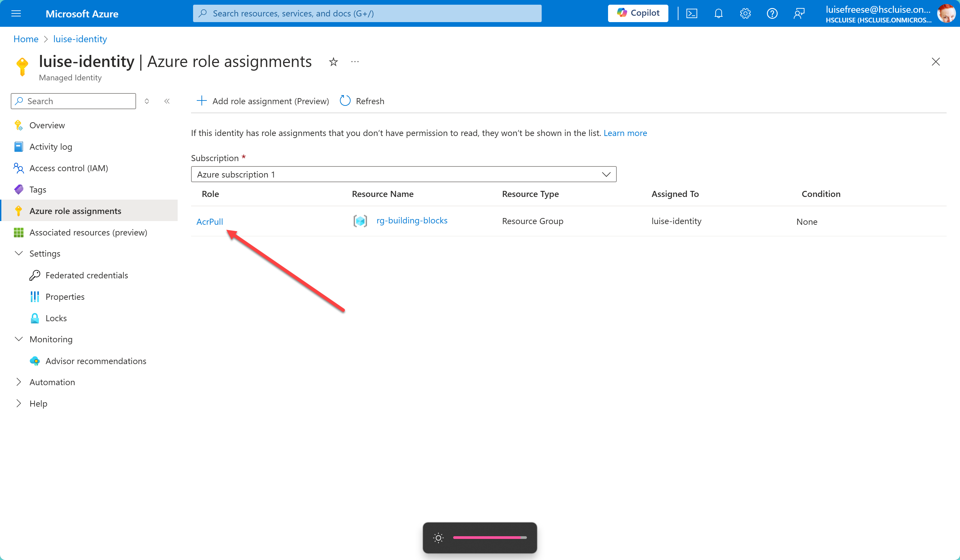Click the luise-identity Assigned To cell
This screenshot has width=960, height=560.
(x=676, y=221)
